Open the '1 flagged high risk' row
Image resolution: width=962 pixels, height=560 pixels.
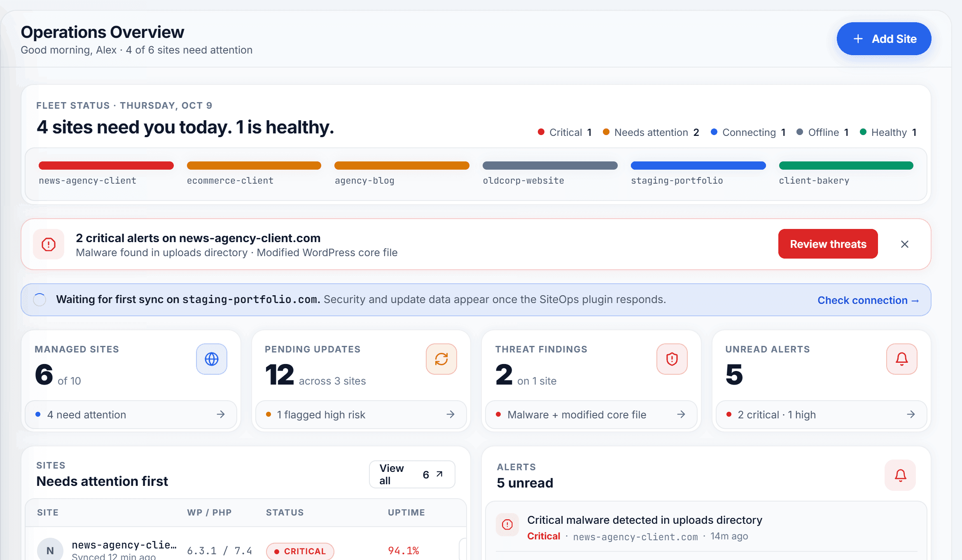(x=361, y=415)
